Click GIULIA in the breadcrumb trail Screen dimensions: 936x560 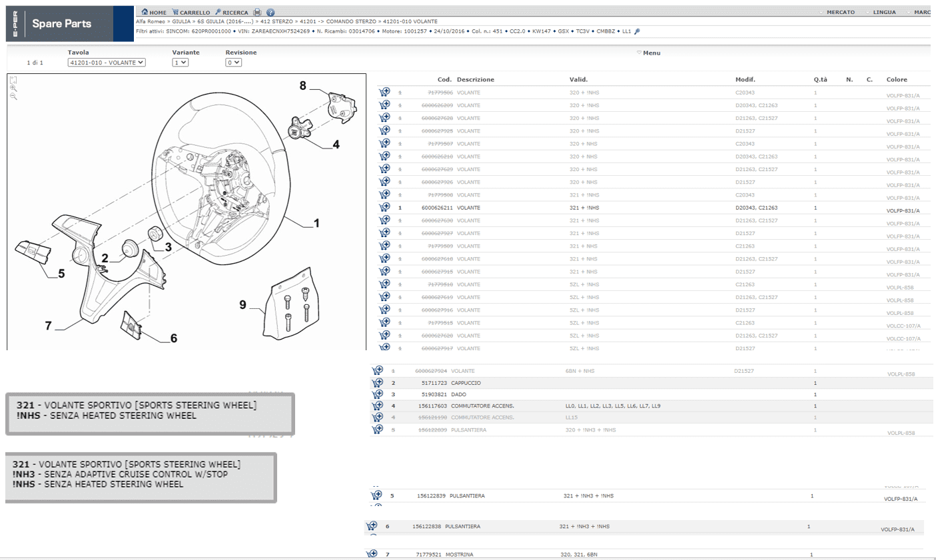181,21
